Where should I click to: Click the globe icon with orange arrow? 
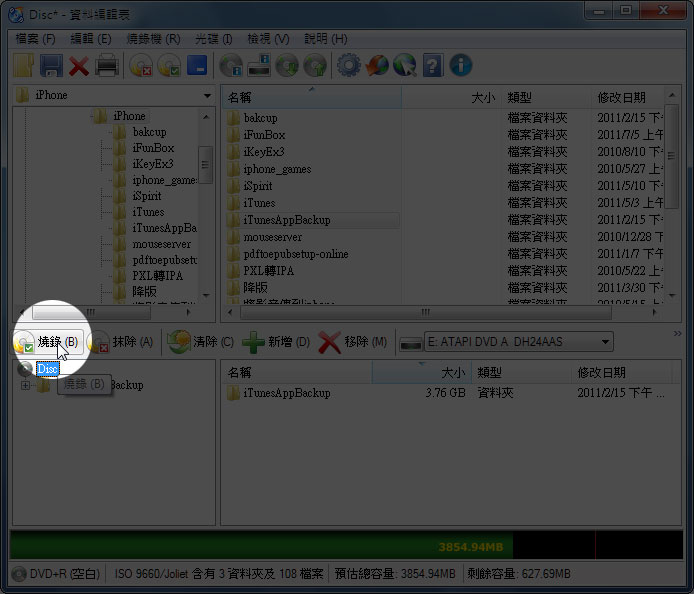pyautogui.click(x=377, y=66)
